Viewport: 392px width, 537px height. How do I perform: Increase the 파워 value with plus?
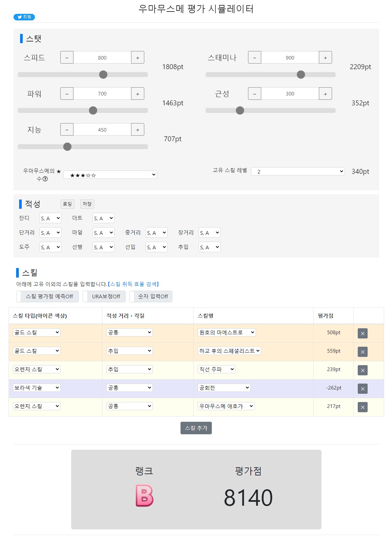[x=138, y=94]
